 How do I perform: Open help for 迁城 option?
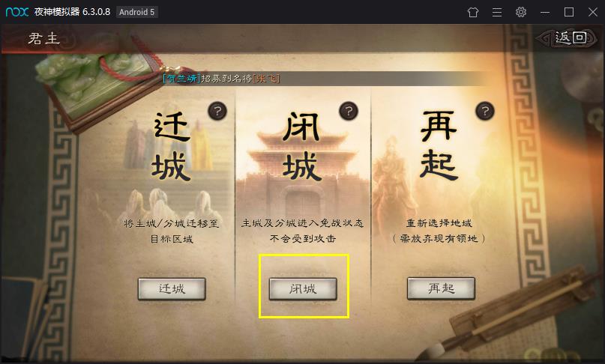(x=217, y=112)
